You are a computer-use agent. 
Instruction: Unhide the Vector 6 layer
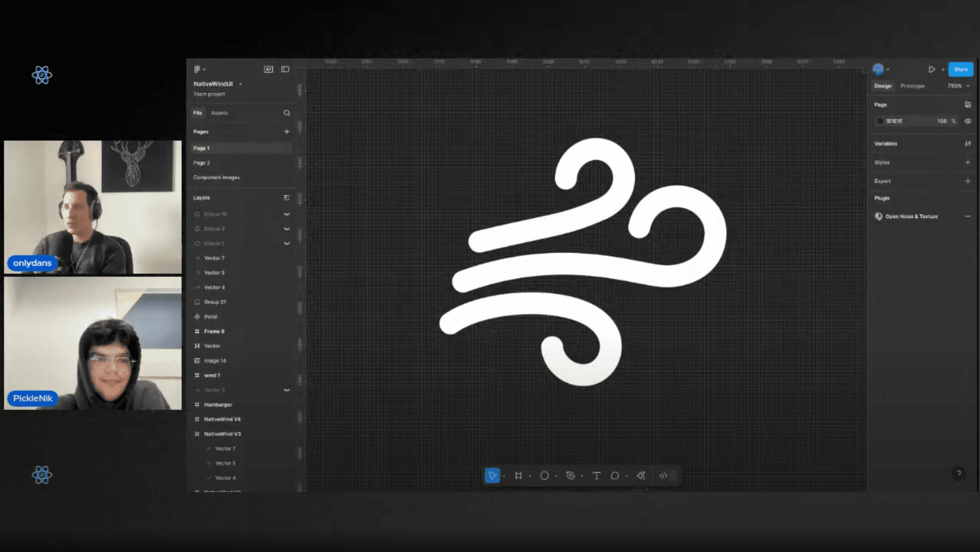287,390
